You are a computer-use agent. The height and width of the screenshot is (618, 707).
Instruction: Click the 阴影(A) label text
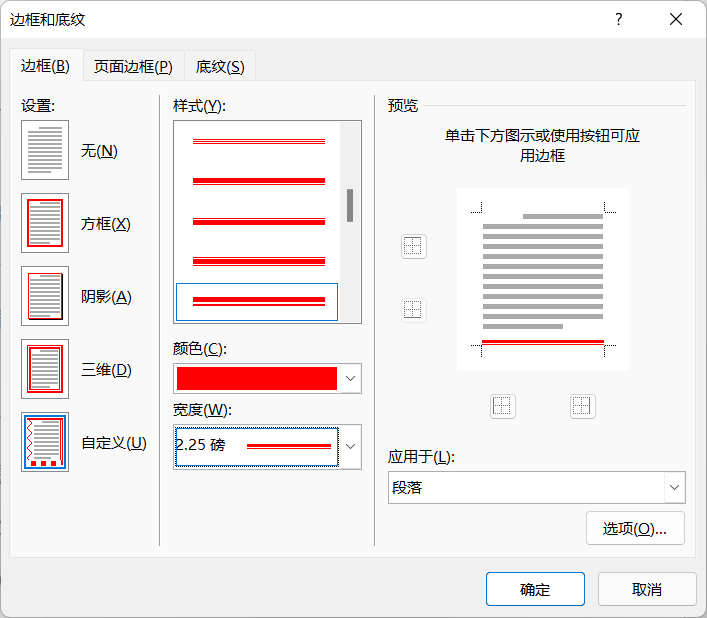106,297
